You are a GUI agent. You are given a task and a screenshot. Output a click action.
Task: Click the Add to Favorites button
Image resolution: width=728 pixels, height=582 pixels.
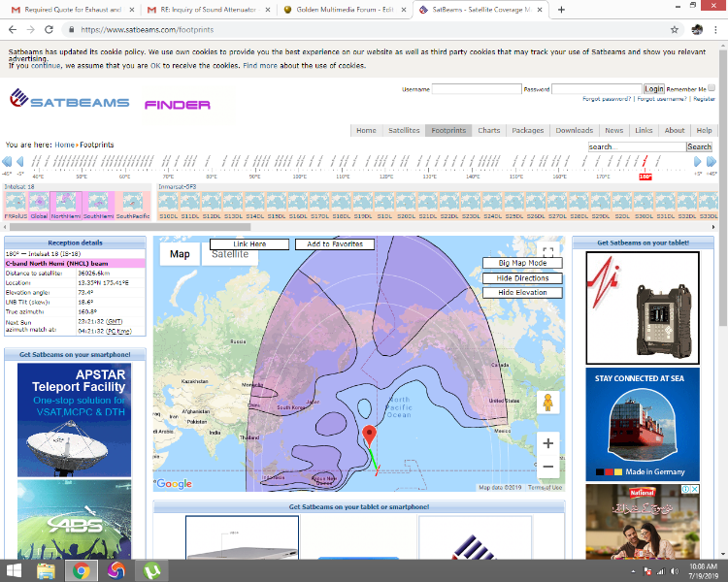click(x=335, y=244)
